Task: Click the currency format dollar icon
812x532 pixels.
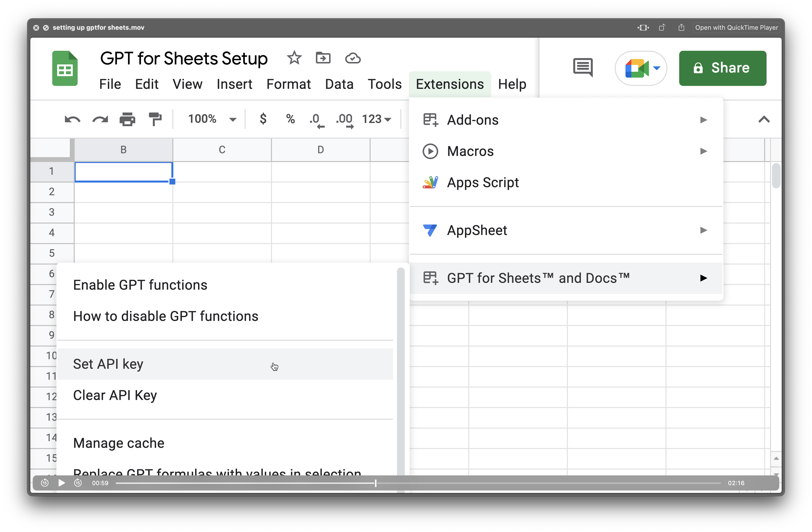Action: pos(263,119)
